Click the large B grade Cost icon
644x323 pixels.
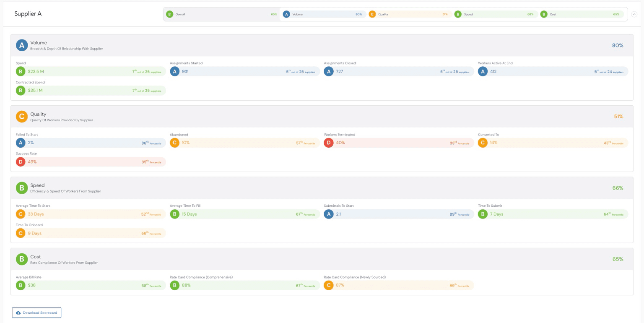coord(22,259)
